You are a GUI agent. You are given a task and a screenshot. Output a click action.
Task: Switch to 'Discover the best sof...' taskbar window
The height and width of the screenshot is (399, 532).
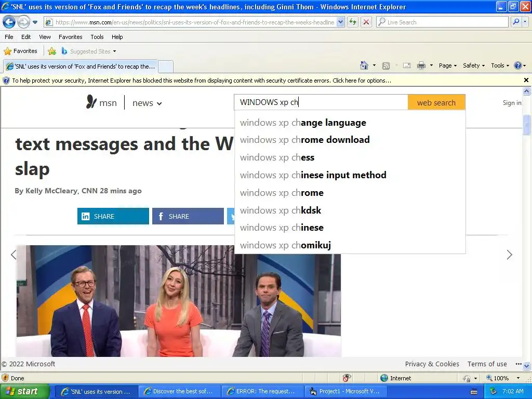pos(179,392)
